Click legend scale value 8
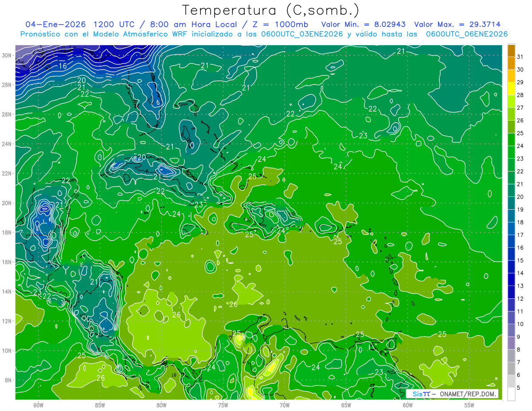 pyautogui.click(x=519, y=350)
